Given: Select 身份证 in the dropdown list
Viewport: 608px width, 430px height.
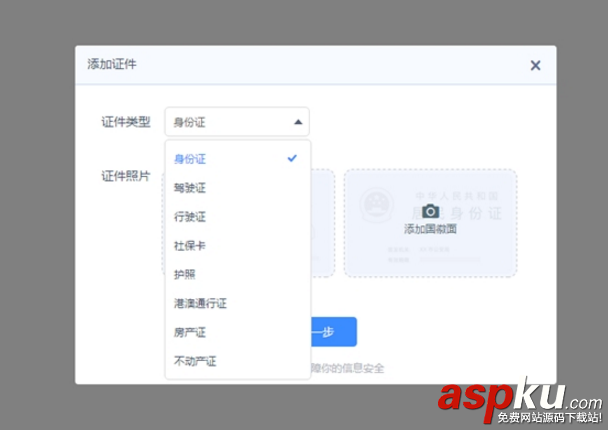Looking at the screenshot, I should coord(238,159).
